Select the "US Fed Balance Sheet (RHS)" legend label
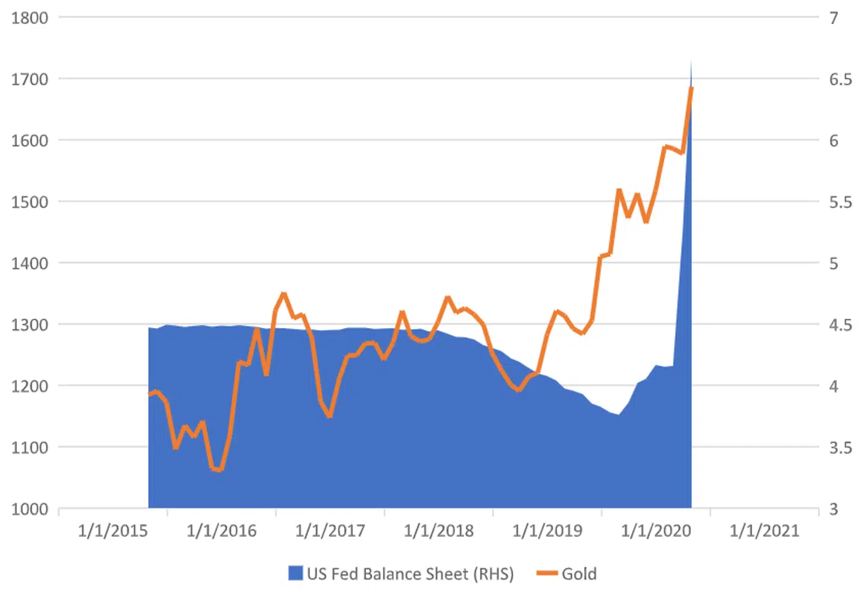Viewport: 868px width, 603px height. pyautogui.click(x=410, y=573)
